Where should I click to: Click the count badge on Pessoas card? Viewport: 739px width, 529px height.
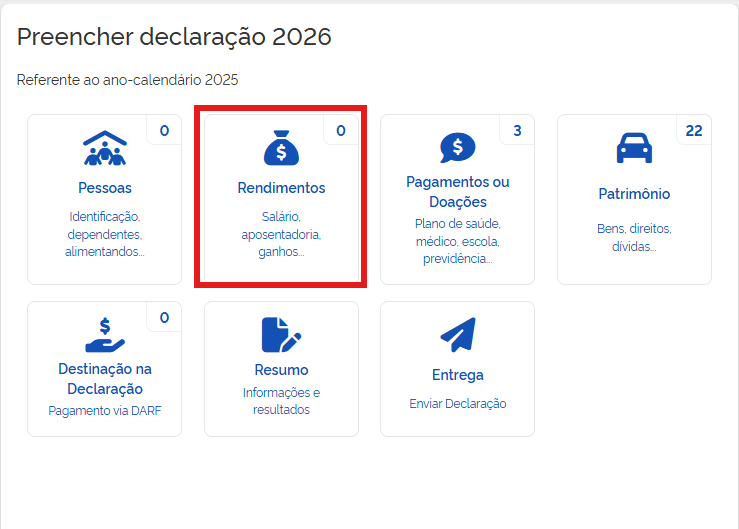pyautogui.click(x=164, y=130)
